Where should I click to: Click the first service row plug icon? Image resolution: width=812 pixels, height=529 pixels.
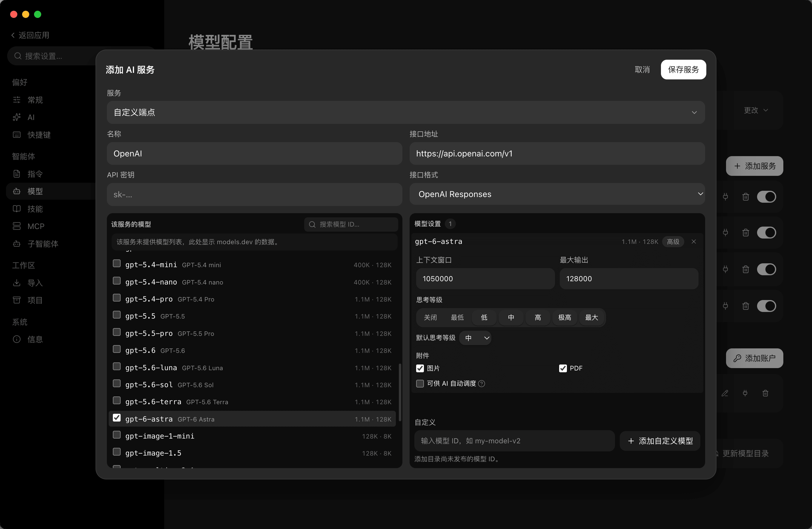coord(725,196)
